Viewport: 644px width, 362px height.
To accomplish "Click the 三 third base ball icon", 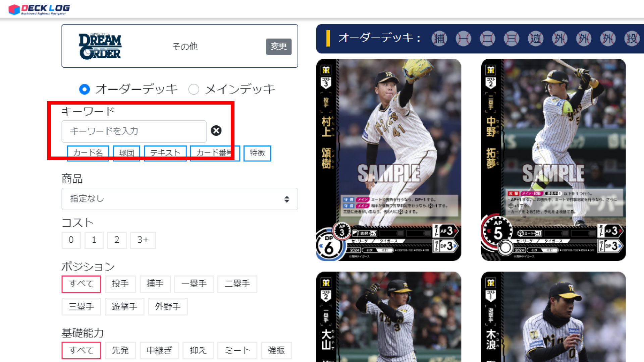I will coord(512,39).
